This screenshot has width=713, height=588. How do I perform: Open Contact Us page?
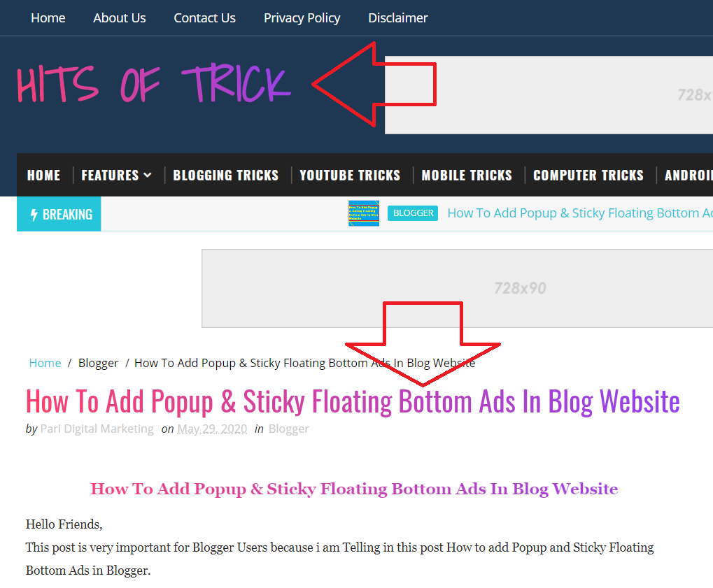tap(204, 17)
